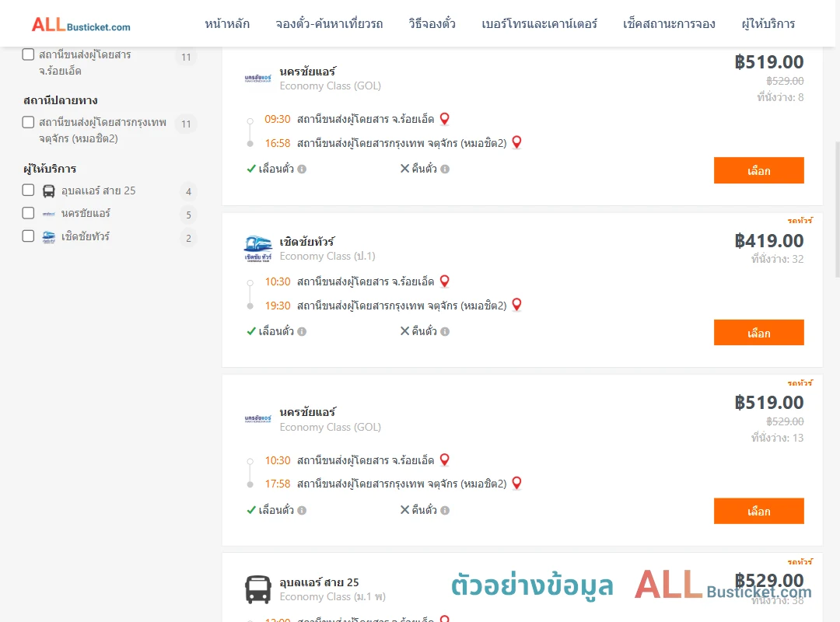Click ฿419.00 price text
The width and height of the screenshot is (840, 622).
(x=768, y=241)
